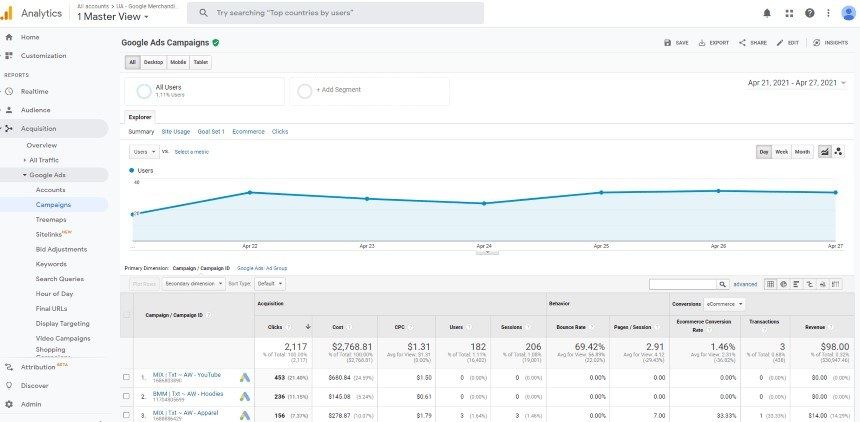The width and height of the screenshot is (860, 422).
Task: Open the Google apps grid icon
Action: (x=789, y=13)
